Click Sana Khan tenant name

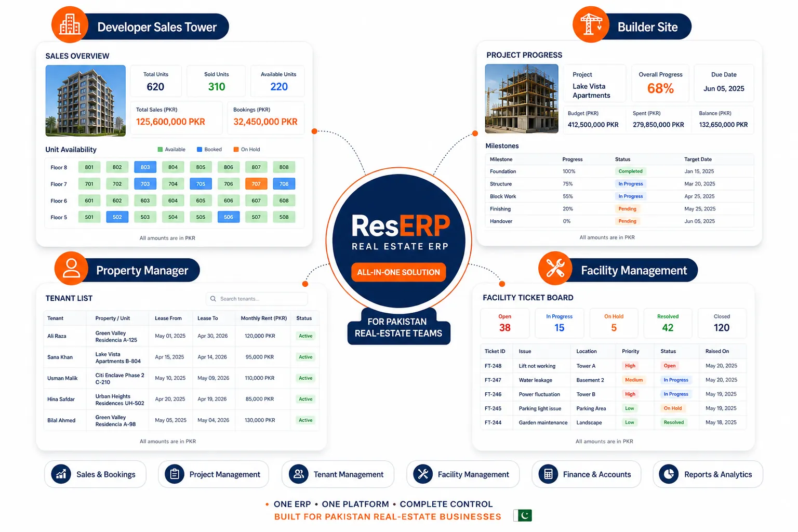(x=60, y=357)
